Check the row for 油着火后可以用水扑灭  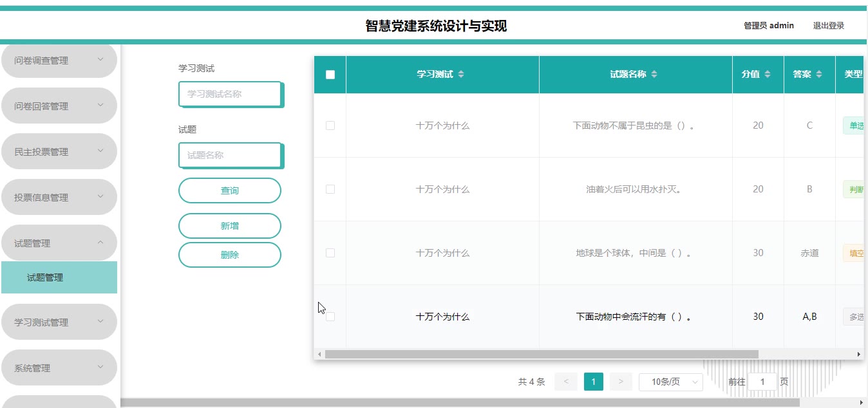pyautogui.click(x=330, y=189)
